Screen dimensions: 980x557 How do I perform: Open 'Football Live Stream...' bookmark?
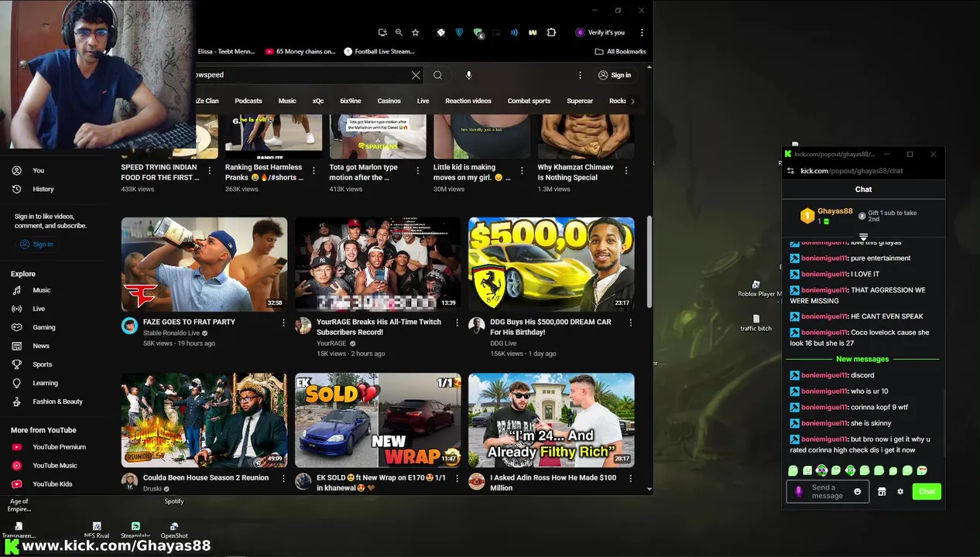point(379,52)
